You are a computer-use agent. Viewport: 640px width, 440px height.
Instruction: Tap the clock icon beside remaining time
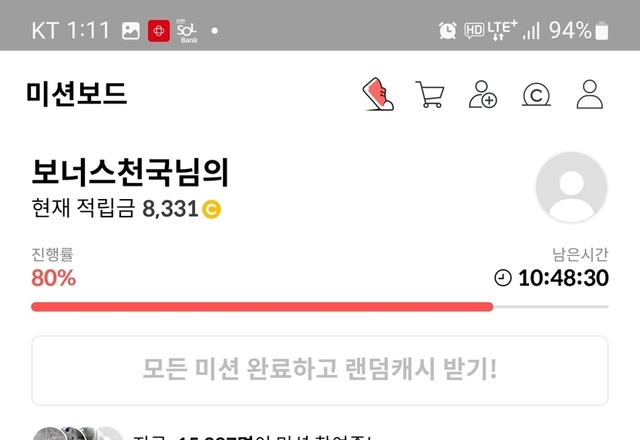(x=503, y=278)
